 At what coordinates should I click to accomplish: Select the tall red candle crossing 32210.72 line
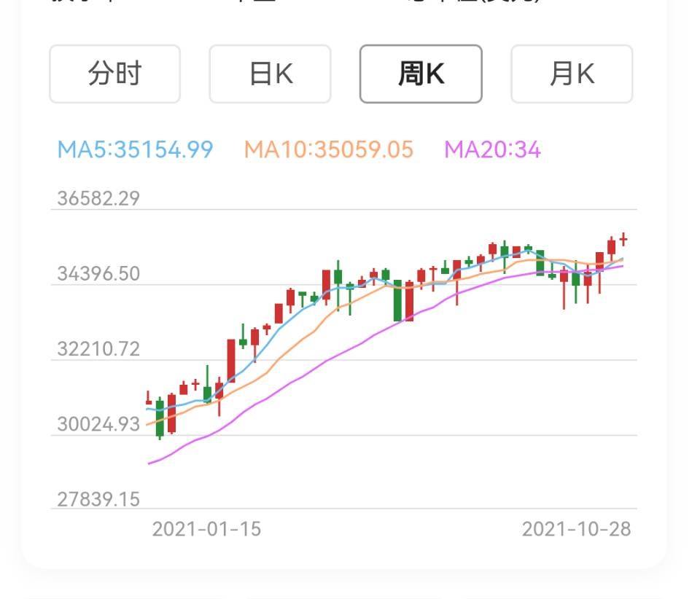click(x=231, y=360)
